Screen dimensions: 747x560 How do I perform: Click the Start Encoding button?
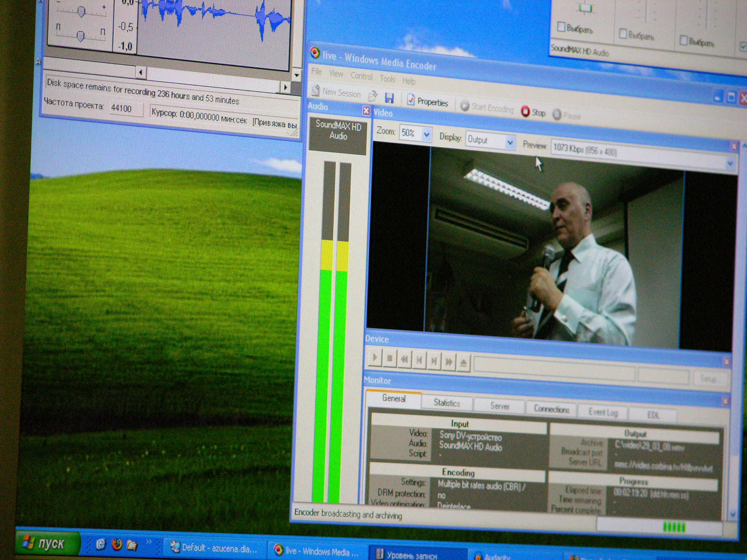pyautogui.click(x=487, y=107)
